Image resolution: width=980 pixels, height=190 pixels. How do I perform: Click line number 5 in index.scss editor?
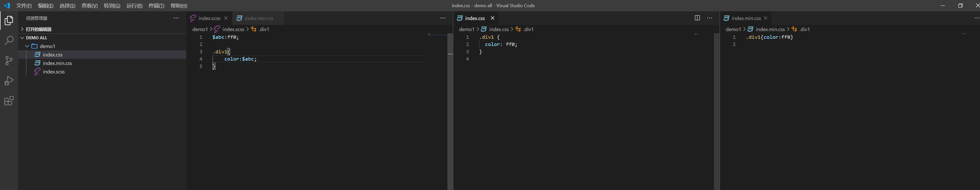(201, 66)
